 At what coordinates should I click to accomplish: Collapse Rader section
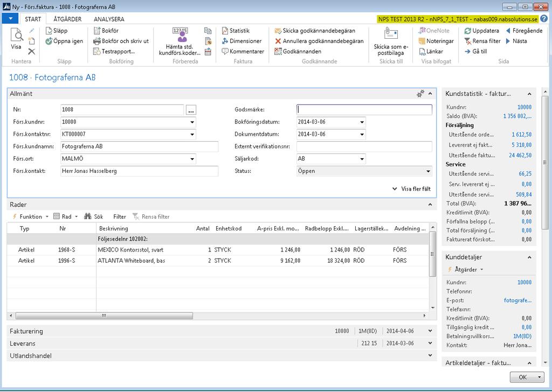[x=430, y=205]
